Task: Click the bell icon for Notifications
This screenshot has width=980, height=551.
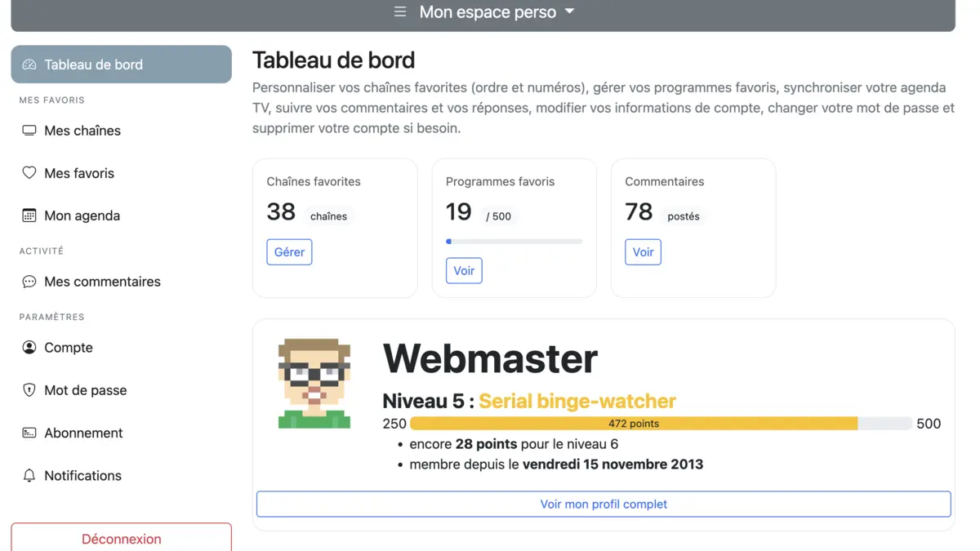Action: click(x=29, y=475)
